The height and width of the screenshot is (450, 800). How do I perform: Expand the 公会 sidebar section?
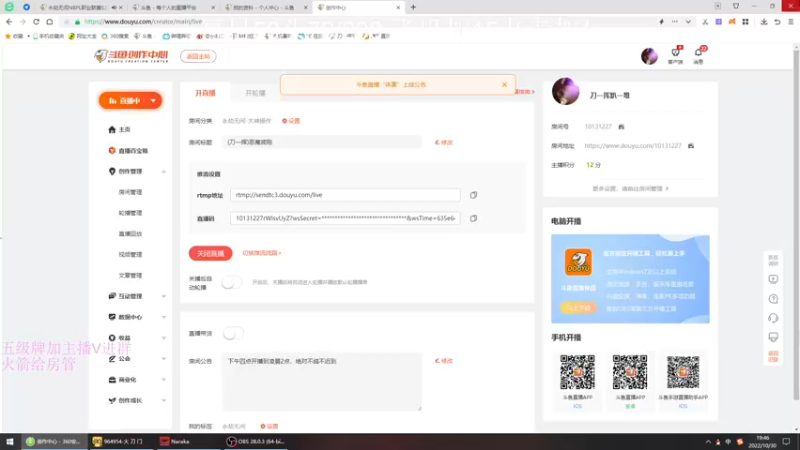(164, 359)
